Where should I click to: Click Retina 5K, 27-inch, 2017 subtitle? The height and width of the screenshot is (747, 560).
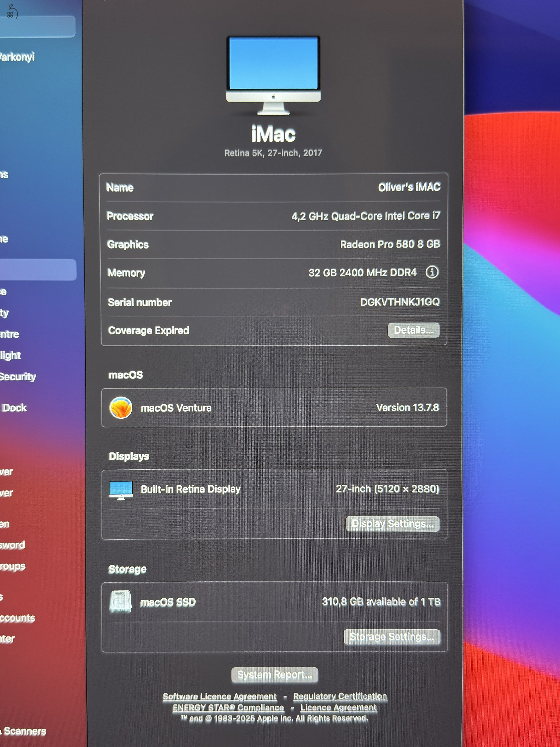point(274,153)
